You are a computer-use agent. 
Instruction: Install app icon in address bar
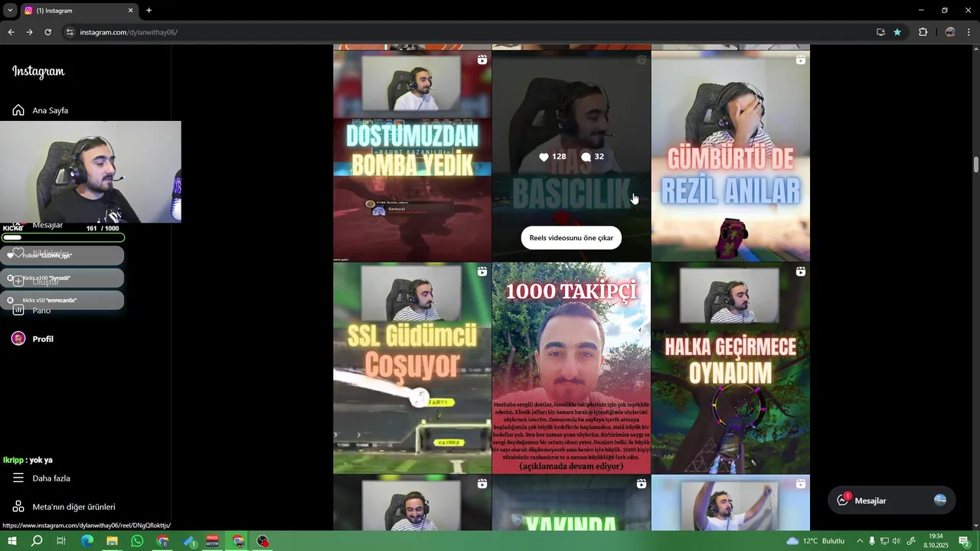(x=880, y=32)
